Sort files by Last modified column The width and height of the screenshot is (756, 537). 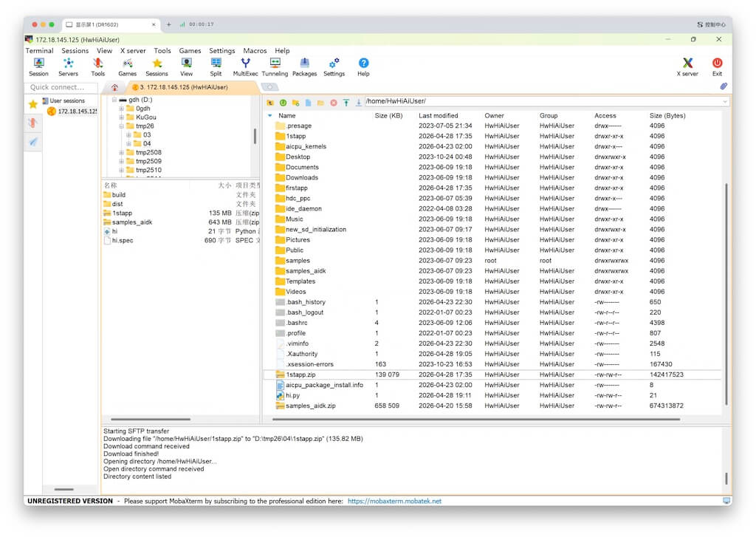439,116
